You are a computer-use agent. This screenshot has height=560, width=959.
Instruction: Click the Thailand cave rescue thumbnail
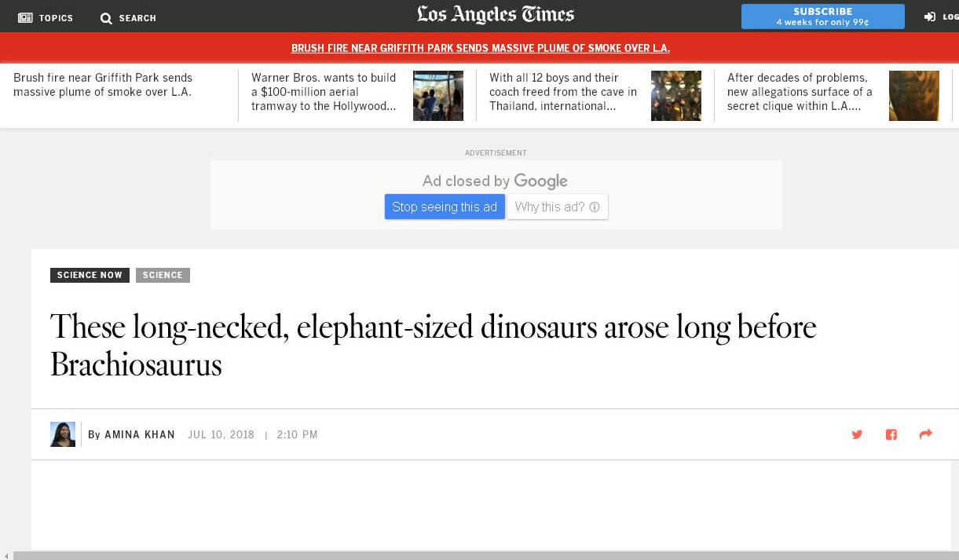coord(675,96)
